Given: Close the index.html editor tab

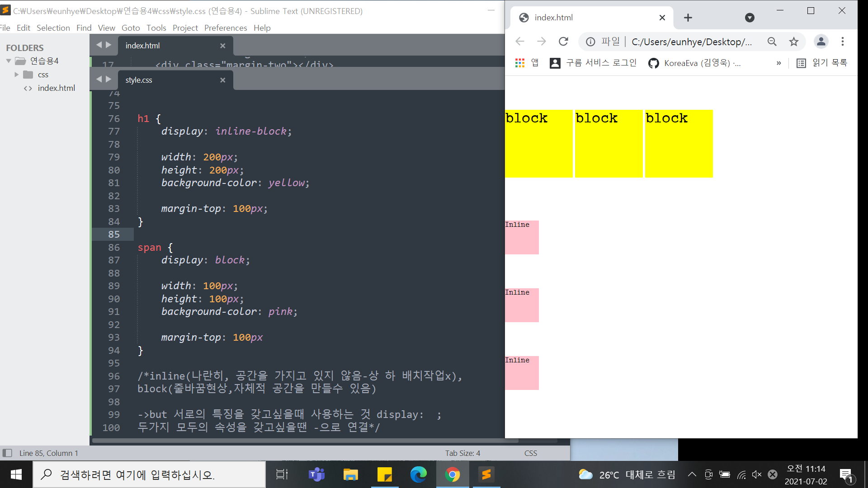Looking at the screenshot, I should 222,46.
